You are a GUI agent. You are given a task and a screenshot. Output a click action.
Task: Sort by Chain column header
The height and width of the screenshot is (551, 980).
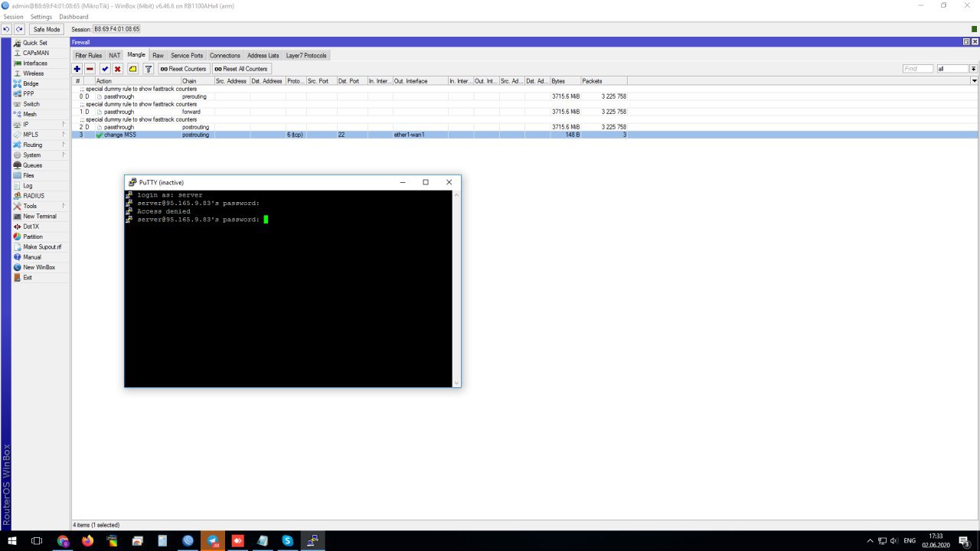click(x=198, y=81)
